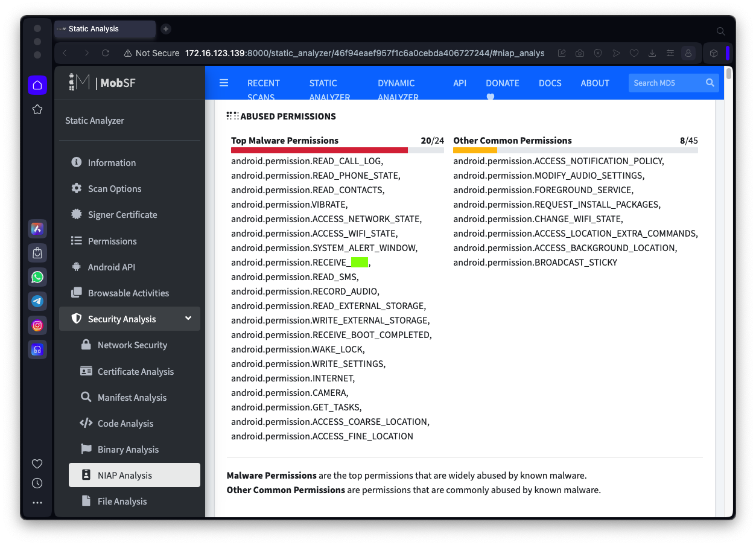
Task: Click the red Top Malware Permissions progress bar
Action: click(319, 150)
